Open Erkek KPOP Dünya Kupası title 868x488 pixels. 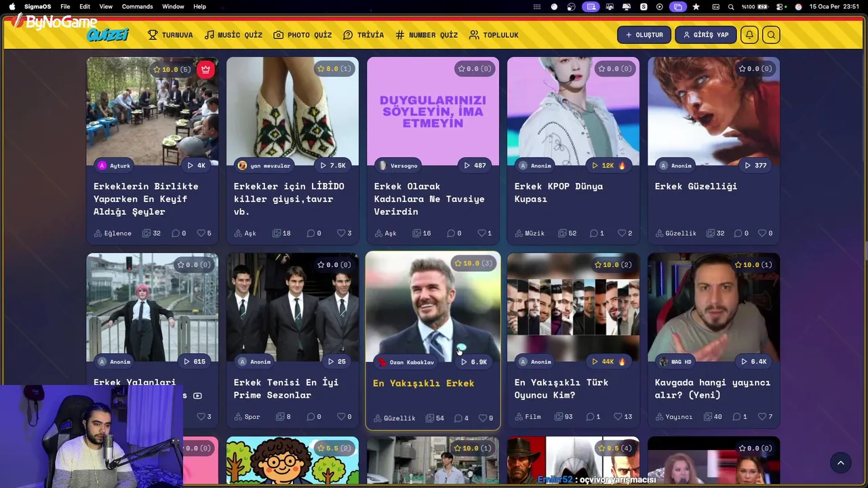(x=558, y=192)
